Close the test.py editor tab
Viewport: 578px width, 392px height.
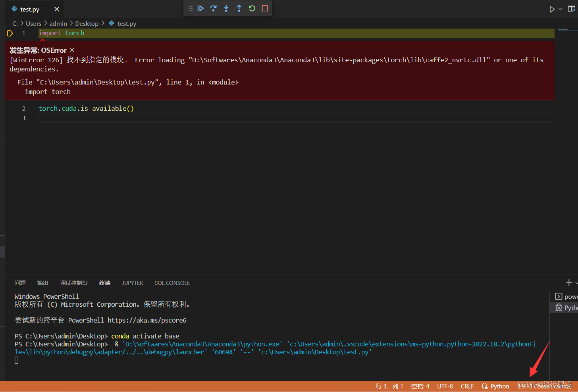[57, 9]
